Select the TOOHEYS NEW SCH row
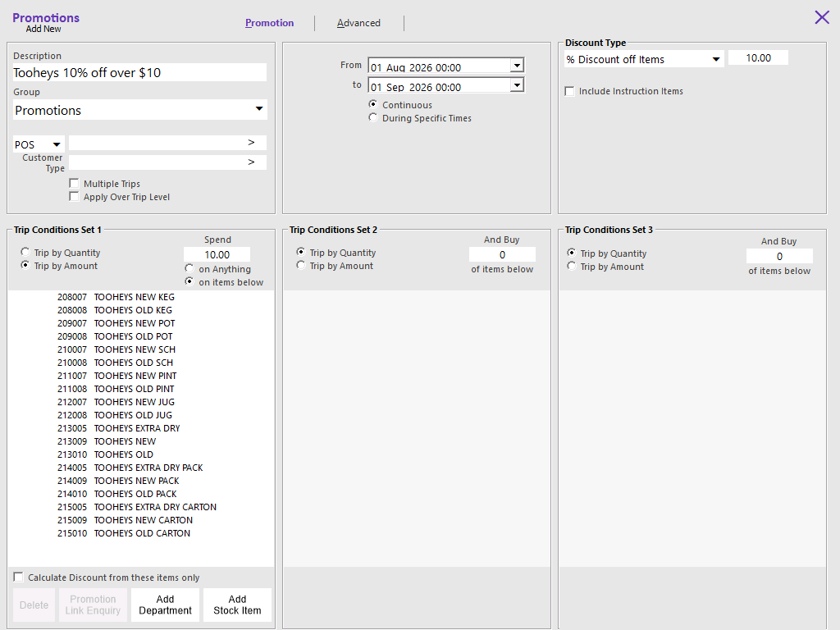This screenshot has width=840, height=630. point(141,349)
